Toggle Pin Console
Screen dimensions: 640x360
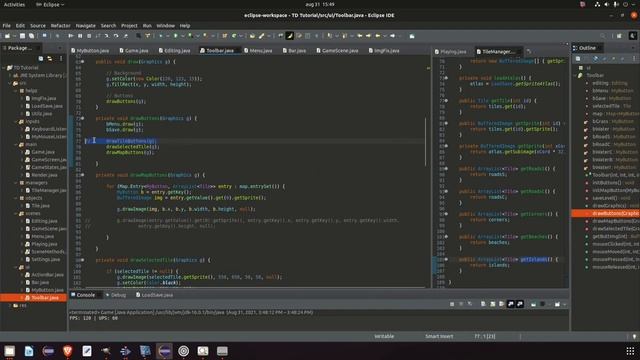[533, 304]
